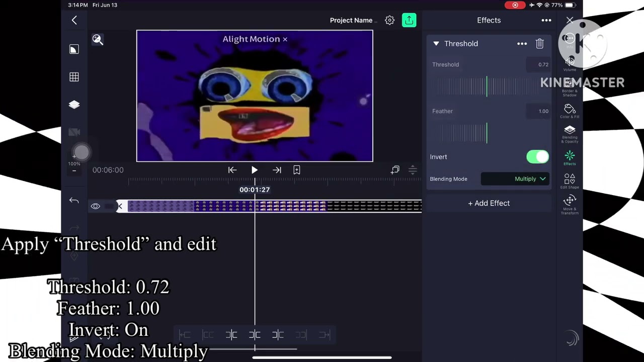This screenshot has width=644, height=362.
Task: Tap the green export share button
Action: (x=409, y=20)
